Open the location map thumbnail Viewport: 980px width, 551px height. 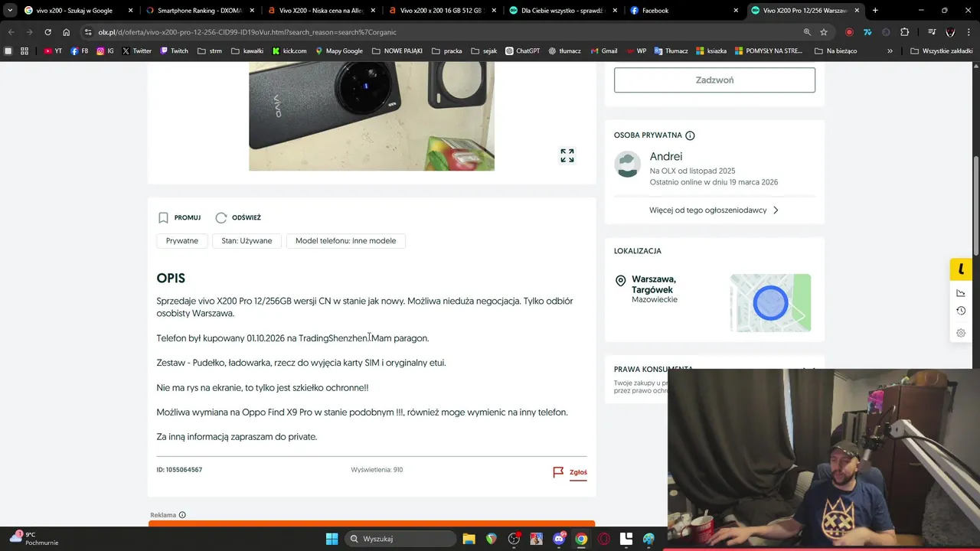[x=770, y=303]
